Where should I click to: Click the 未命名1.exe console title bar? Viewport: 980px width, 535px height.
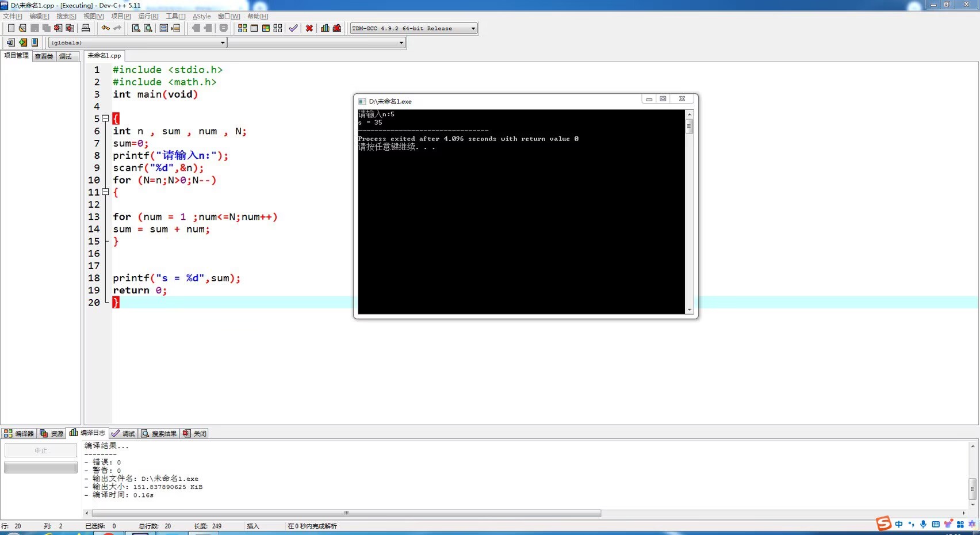point(526,101)
